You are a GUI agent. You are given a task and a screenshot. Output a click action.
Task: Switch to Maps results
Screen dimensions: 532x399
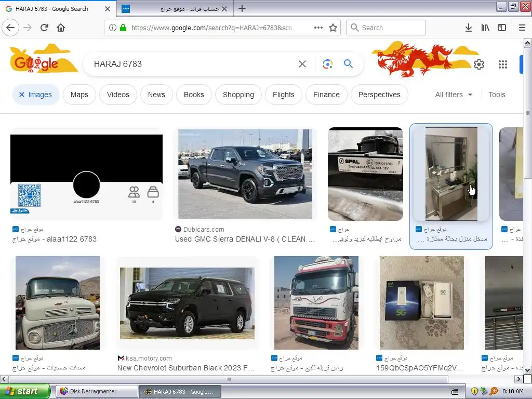(79, 95)
